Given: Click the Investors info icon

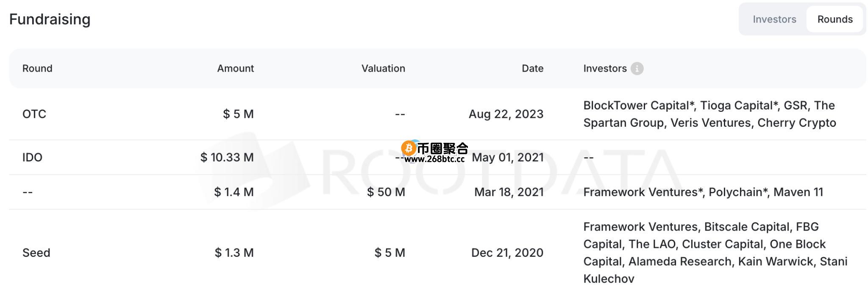Looking at the screenshot, I should tap(637, 68).
